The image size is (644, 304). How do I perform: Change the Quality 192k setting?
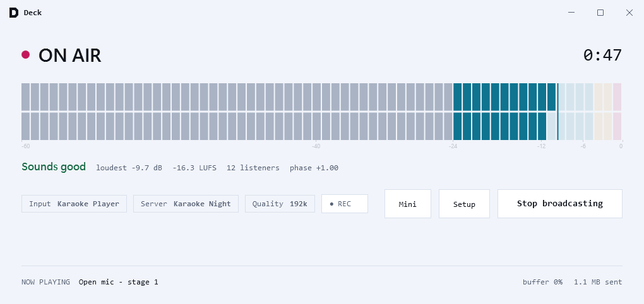pyautogui.click(x=280, y=204)
